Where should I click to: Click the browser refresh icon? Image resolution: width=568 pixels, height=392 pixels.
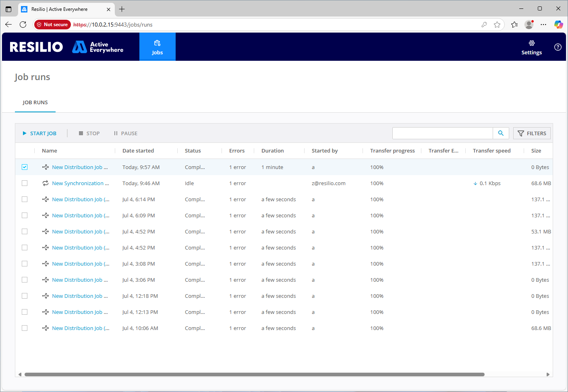click(x=23, y=25)
